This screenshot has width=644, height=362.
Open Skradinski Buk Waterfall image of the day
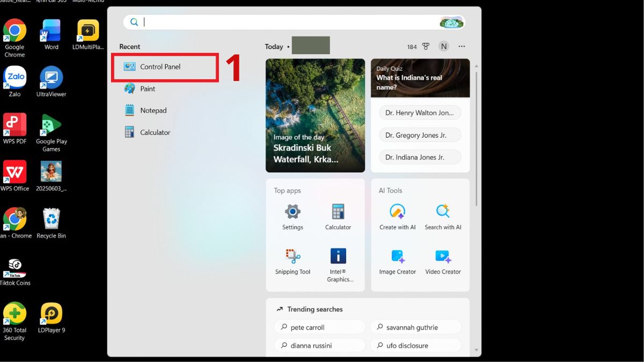pyautogui.click(x=315, y=115)
